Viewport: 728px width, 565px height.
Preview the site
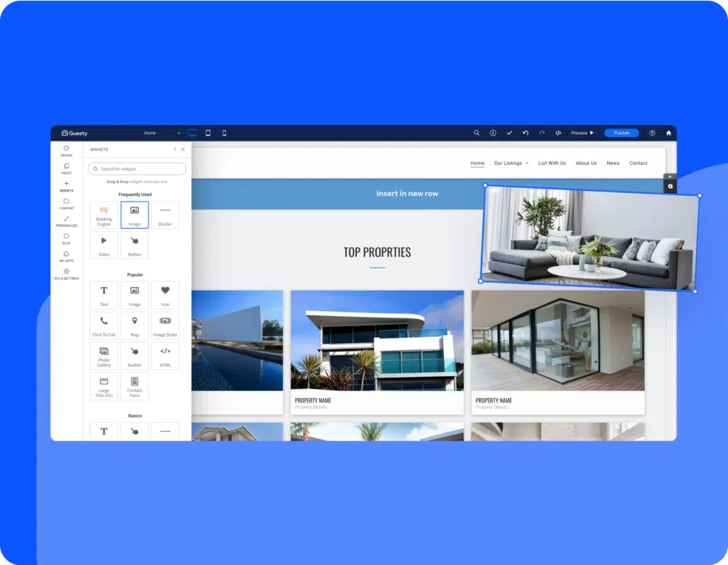tap(582, 133)
